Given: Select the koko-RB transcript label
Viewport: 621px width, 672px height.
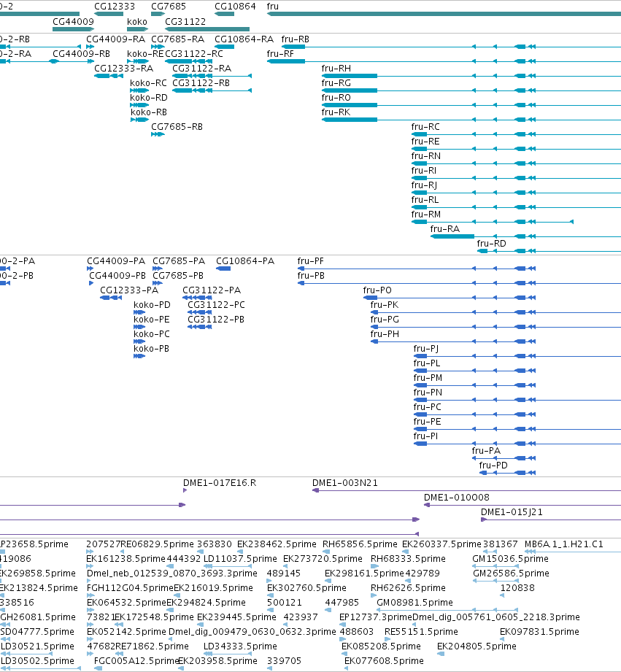Looking at the screenshot, I should click(149, 112).
